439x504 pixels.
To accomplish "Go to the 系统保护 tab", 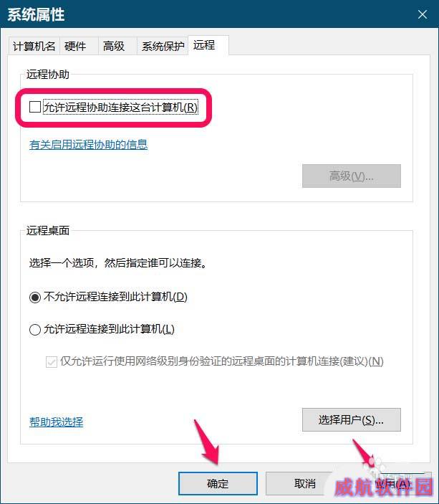I will click(x=163, y=47).
